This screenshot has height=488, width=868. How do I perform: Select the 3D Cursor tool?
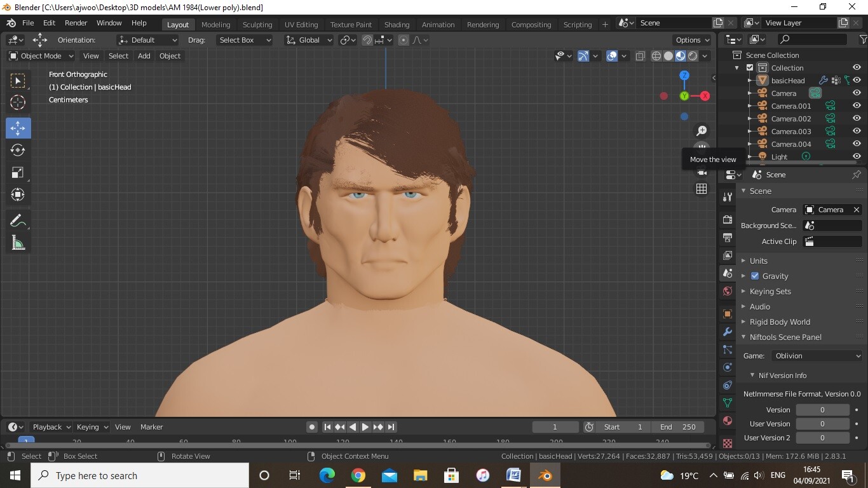(x=18, y=102)
